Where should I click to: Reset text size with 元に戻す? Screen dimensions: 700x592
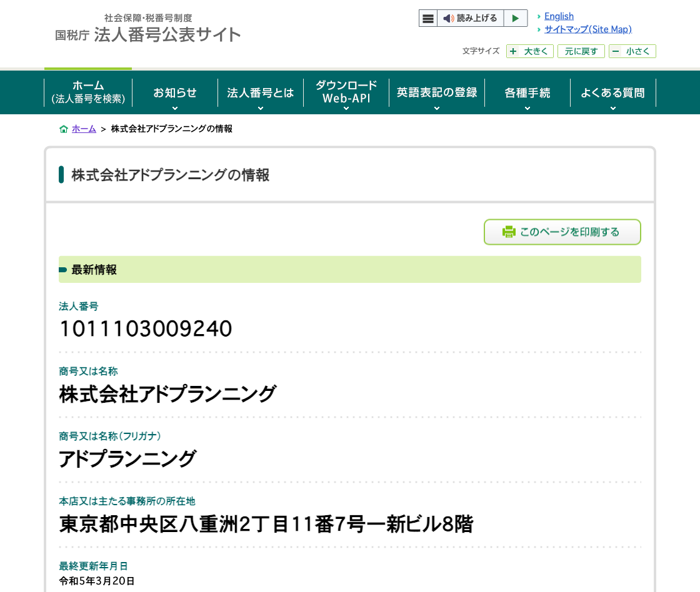point(581,51)
